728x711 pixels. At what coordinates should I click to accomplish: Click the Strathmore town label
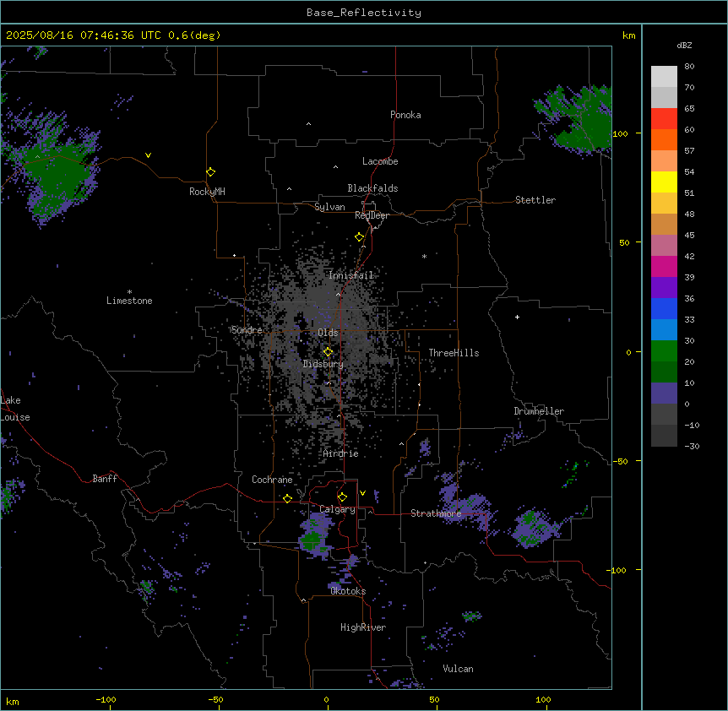click(436, 513)
